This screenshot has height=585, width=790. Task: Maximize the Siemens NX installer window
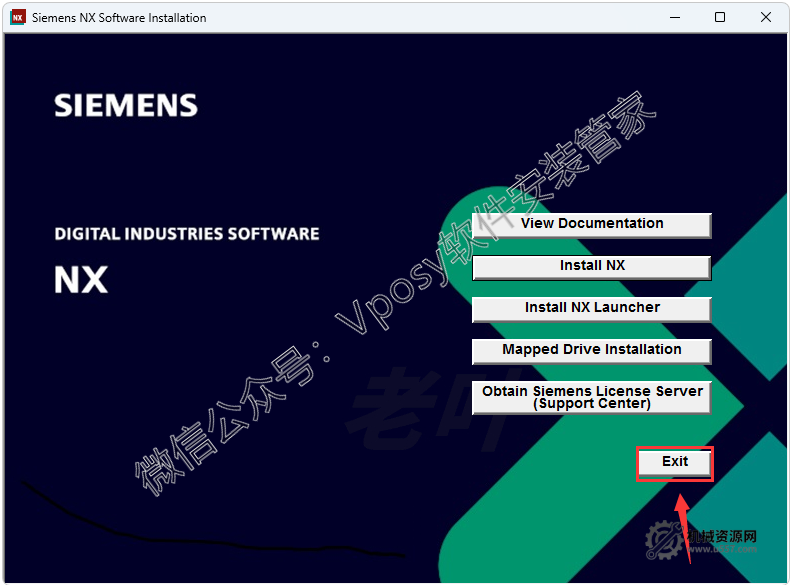pyautogui.click(x=720, y=17)
